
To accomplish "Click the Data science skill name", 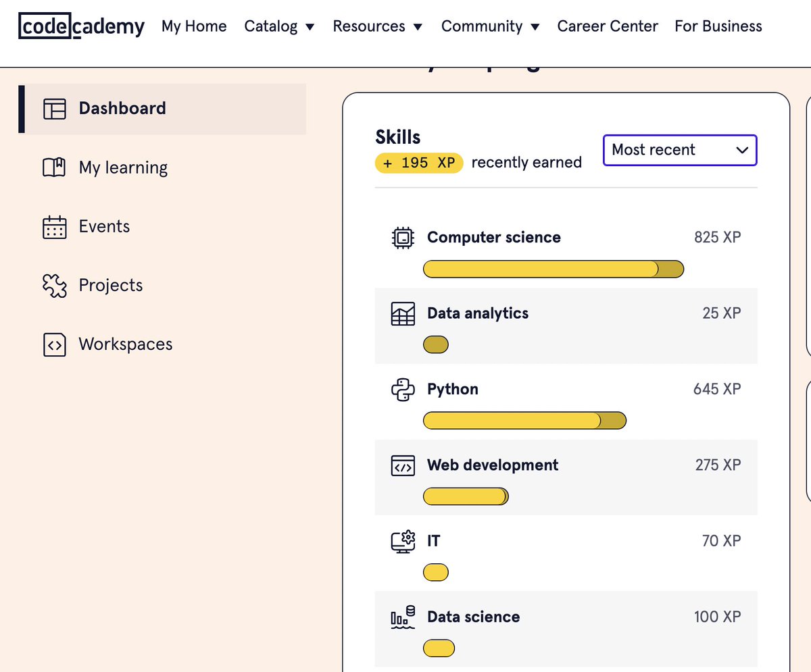I will (x=474, y=617).
